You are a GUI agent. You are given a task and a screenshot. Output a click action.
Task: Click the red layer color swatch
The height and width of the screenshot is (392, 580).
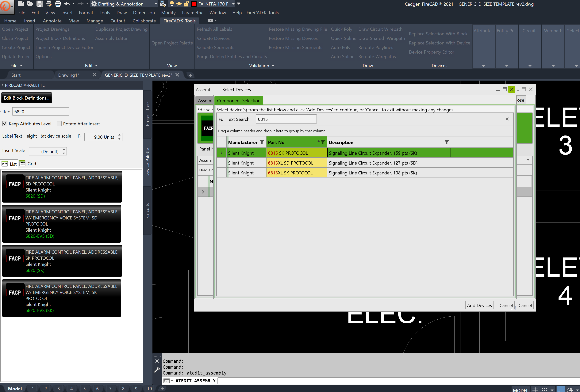194,4
